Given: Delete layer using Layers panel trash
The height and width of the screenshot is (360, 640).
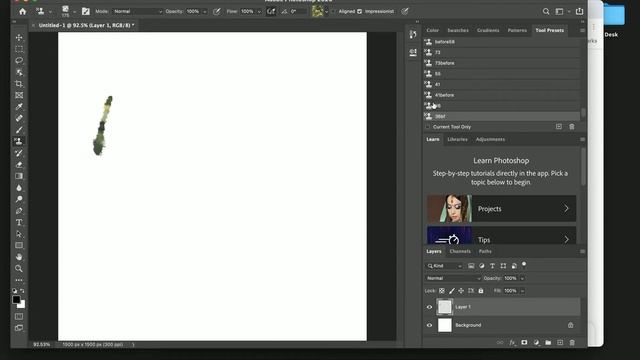Looking at the screenshot, I should tap(572, 342).
